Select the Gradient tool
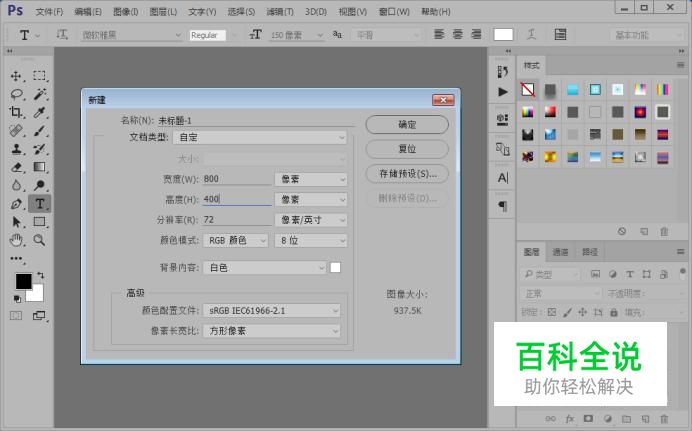Image resolution: width=692 pixels, height=431 pixels. pos(40,167)
